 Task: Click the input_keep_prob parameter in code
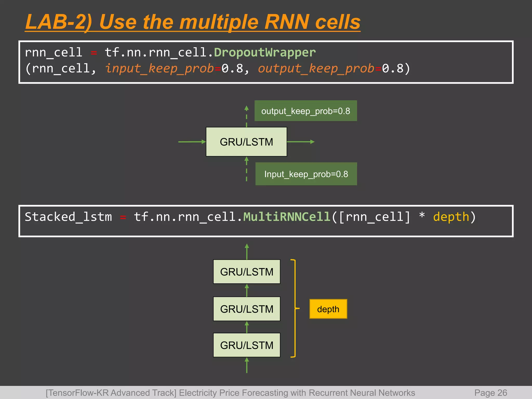pyautogui.click(x=160, y=69)
